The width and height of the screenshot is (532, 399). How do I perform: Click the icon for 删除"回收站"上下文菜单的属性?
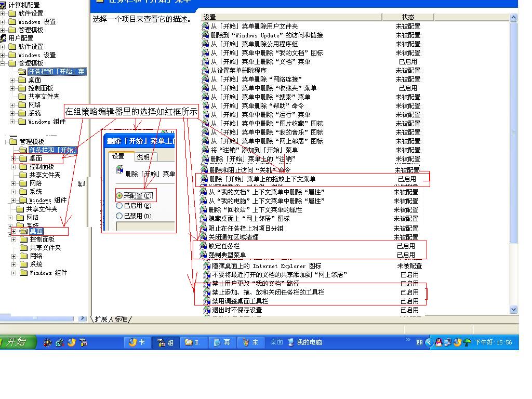tap(203, 209)
